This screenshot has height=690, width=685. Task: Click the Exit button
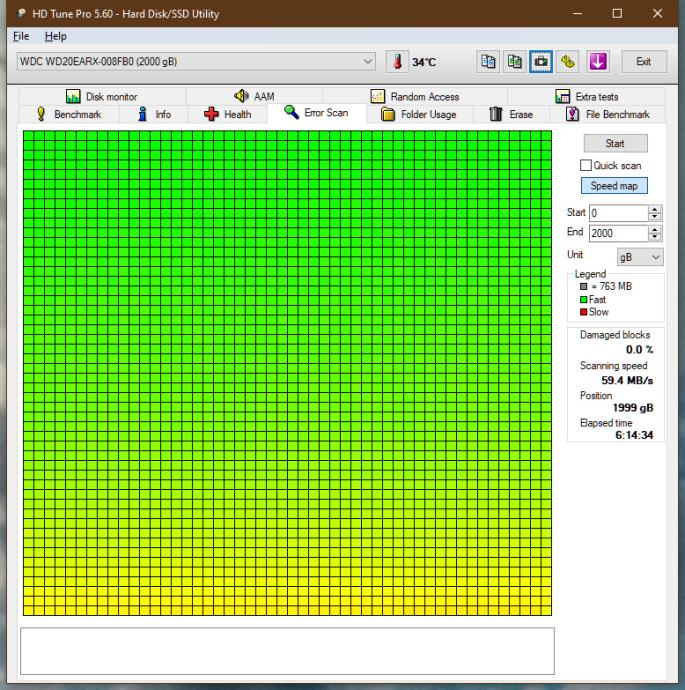click(x=643, y=62)
